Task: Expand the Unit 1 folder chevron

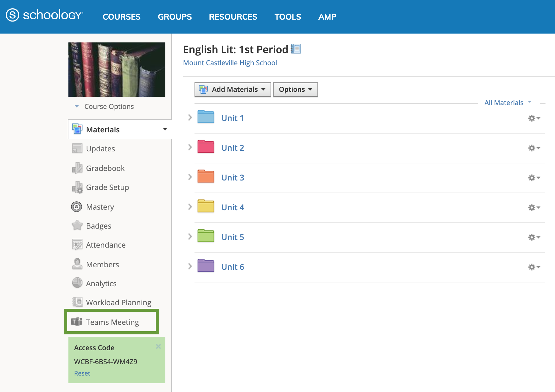Action: (190, 118)
